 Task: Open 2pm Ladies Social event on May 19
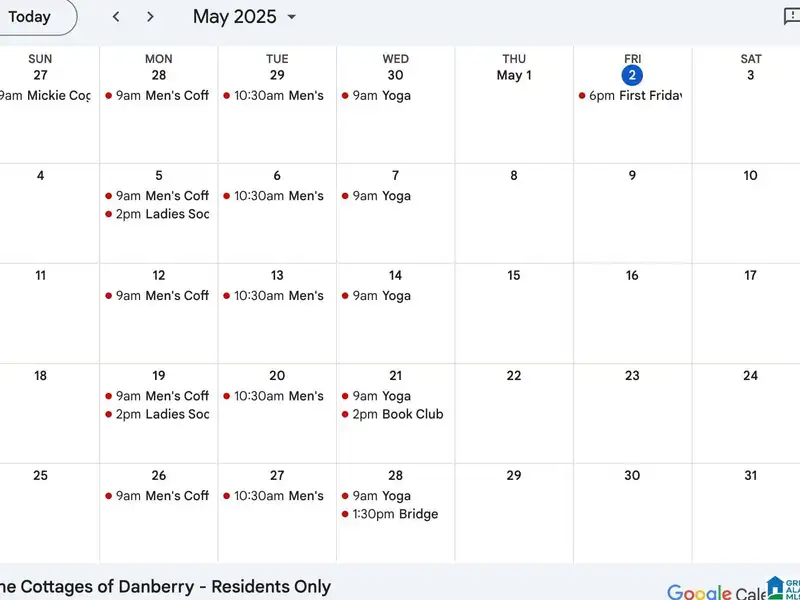pyautogui.click(x=162, y=414)
